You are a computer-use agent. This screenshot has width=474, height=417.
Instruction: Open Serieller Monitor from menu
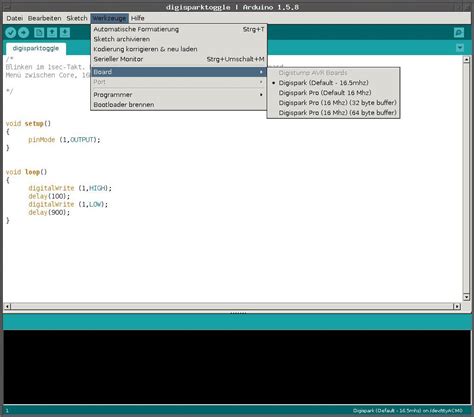pyautogui.click(x=179, y=59)
